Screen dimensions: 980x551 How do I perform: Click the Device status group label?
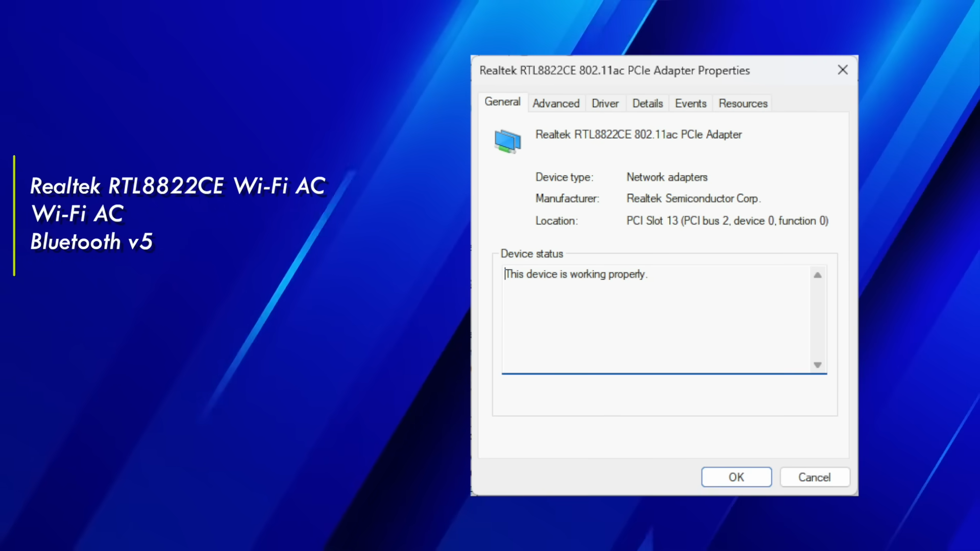(531, 254)
